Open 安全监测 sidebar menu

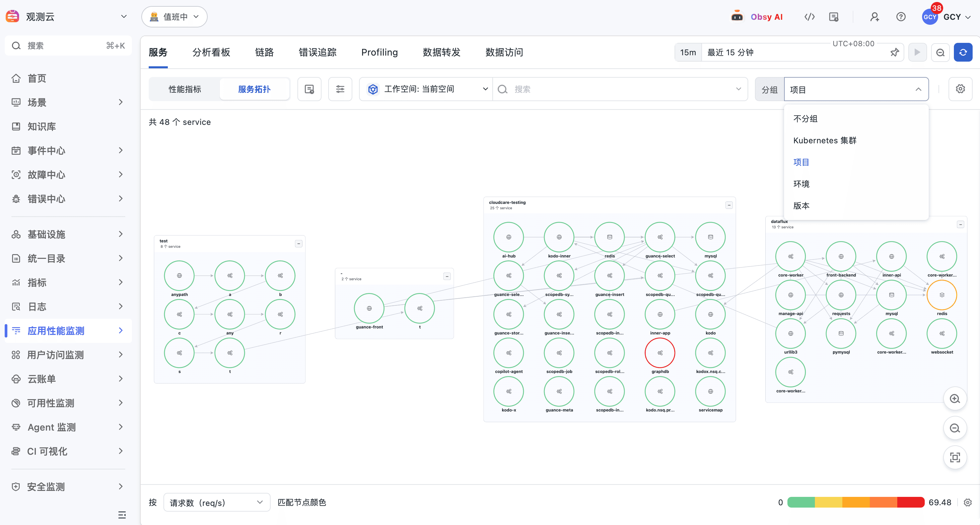point(68,486)
